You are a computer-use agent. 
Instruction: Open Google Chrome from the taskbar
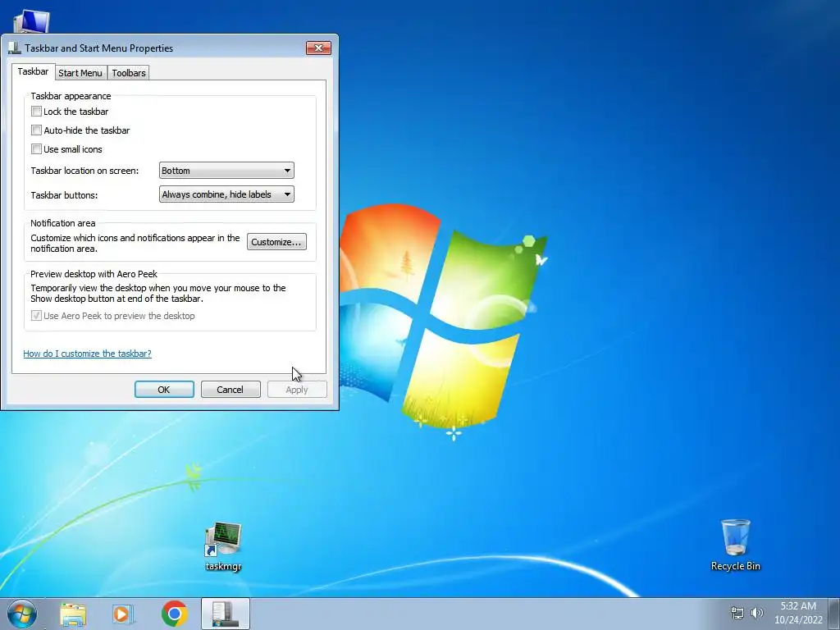174,614
